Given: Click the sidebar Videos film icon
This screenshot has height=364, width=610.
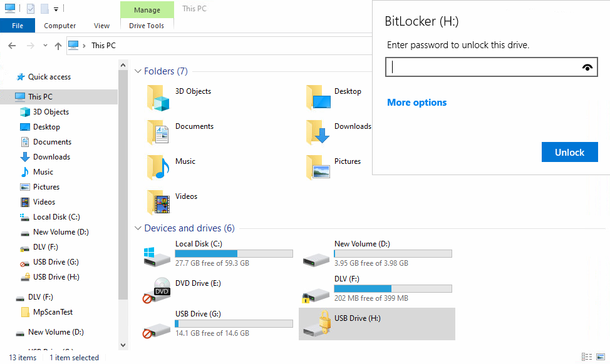Looking at the screenshot, I should coord(25,202).
